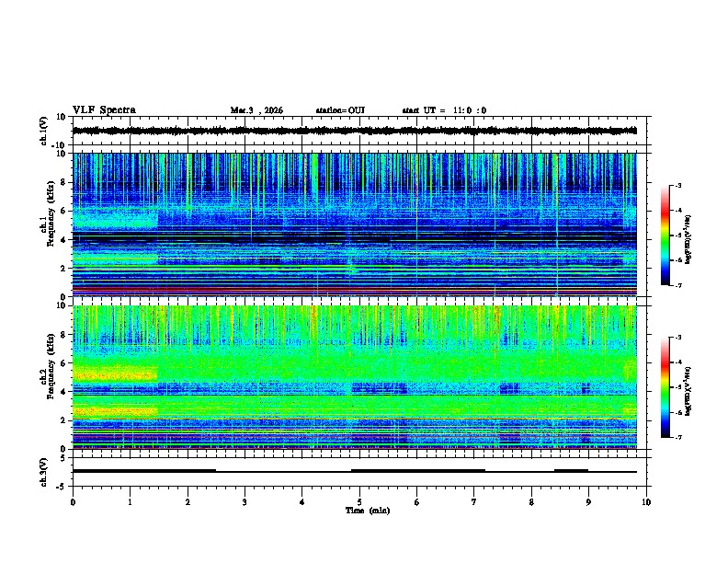Click the "-3" label on the ch.1 color bar
The width and height of the screenshot is (728, 563).
click(677, 185)
